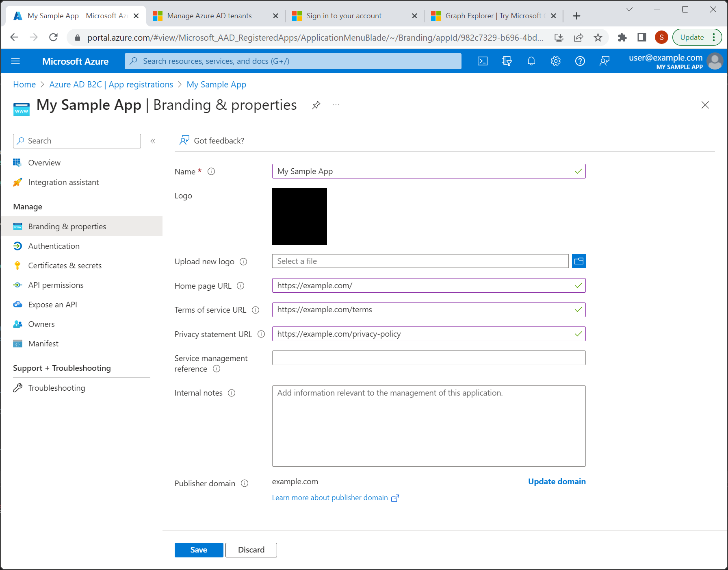The width and height of the screenshot is (728, 570).
Task: Collapse the left navigation pane
Action: (x=153, y=141)
